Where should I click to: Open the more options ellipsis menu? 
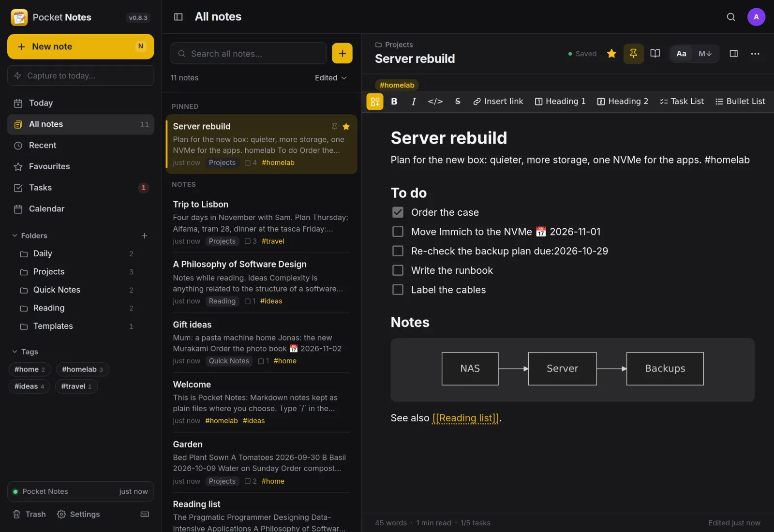click(x=755, y=54)
